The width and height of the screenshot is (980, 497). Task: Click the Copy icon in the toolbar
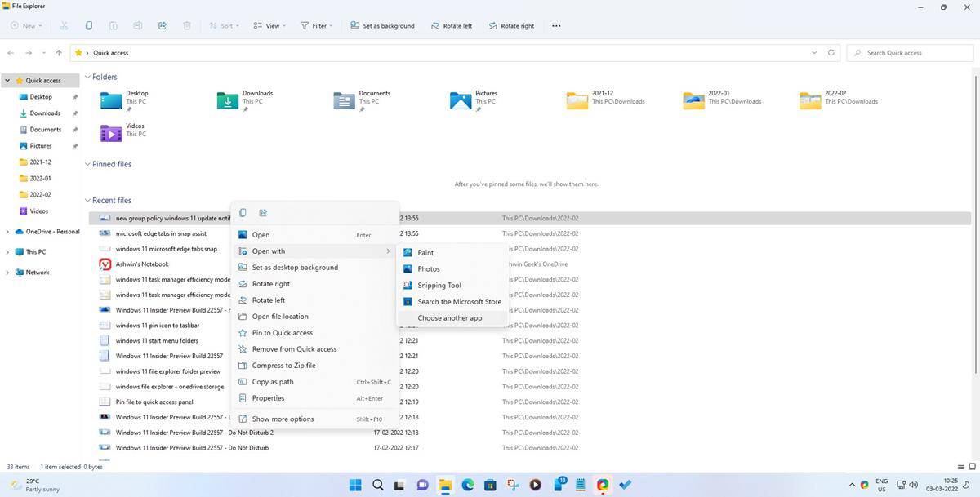pos(88,25)
